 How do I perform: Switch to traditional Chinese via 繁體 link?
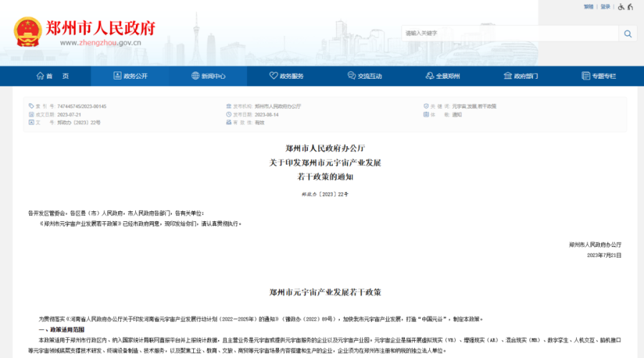(588, 7)
